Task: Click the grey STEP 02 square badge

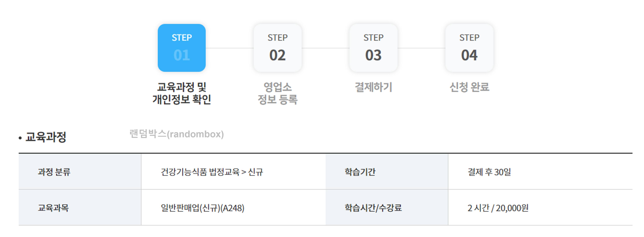Action: tap(278, 48)
